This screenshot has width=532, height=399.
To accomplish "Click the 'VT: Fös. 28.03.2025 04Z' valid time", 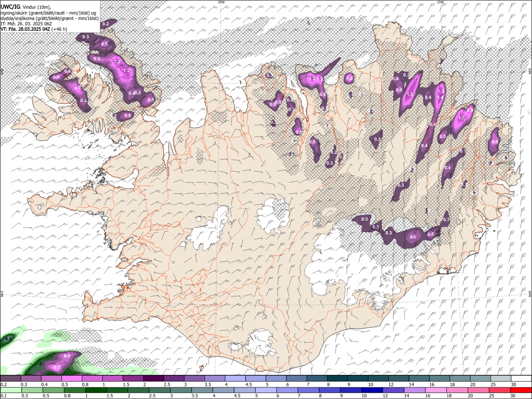I will click(25, 29).
